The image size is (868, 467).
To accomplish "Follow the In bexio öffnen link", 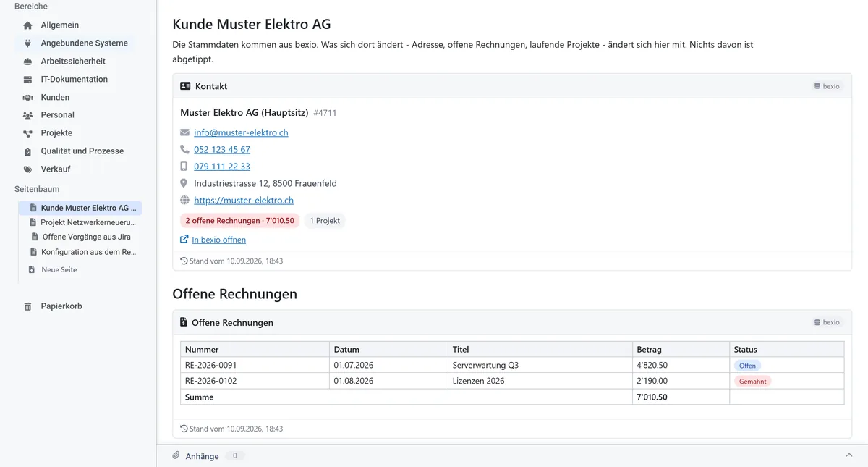I will click(x=218, y=240).
